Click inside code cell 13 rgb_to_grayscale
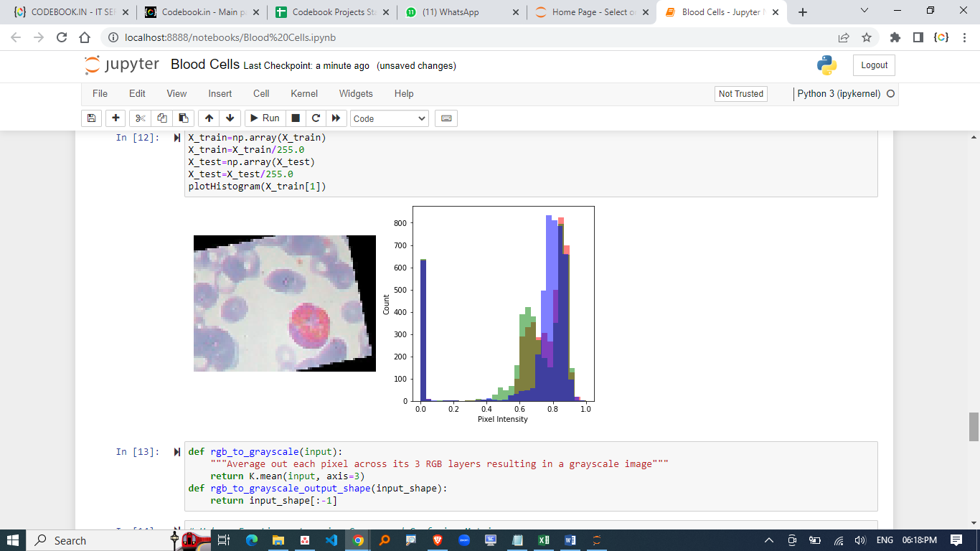This screenshot has height=551, width=980. pos(531,476)
